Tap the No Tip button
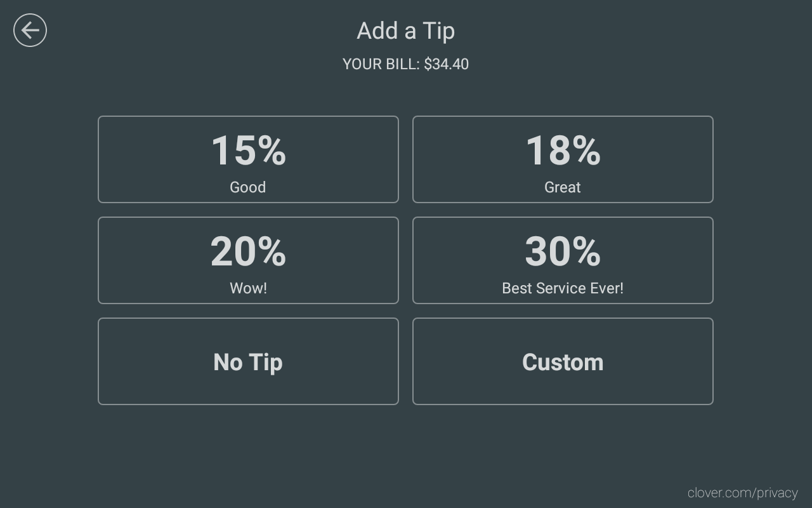The height and width of the screenshot is (508, 812). (x=248, y=361)
